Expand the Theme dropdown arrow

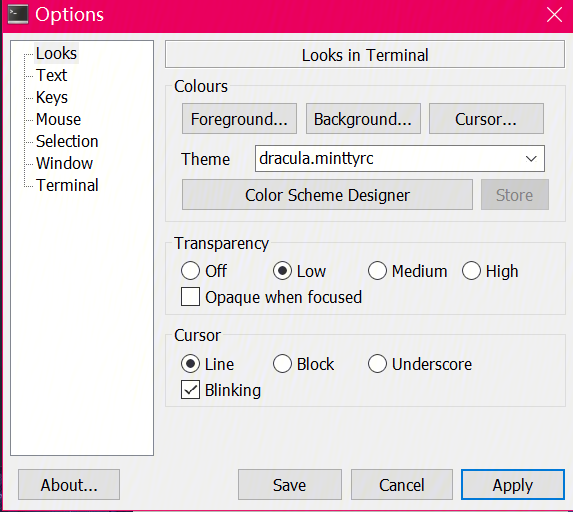531,159
